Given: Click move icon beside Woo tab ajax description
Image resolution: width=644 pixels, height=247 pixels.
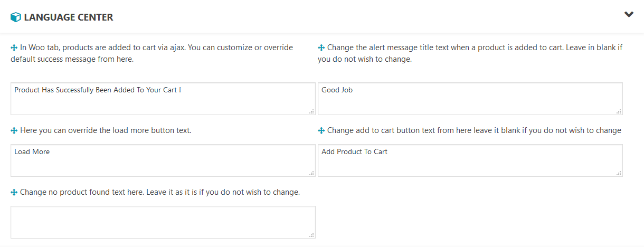Looking at the screenshot, I should (14, 47).
